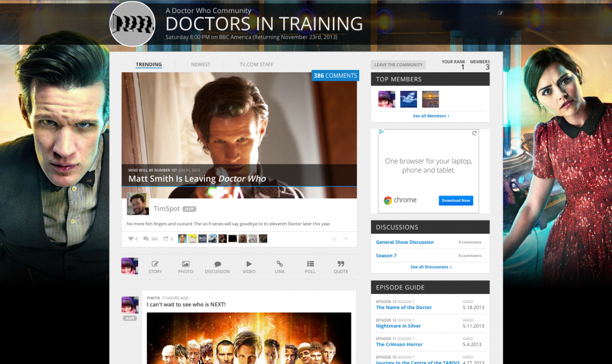Click the Doctors in Training title
612x364 pixels.
tap(264, 24)
